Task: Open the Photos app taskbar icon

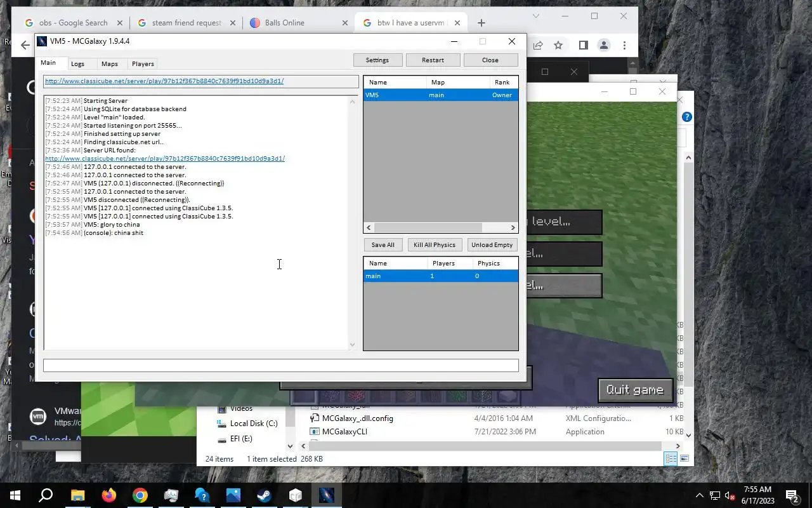Action: 233,495
